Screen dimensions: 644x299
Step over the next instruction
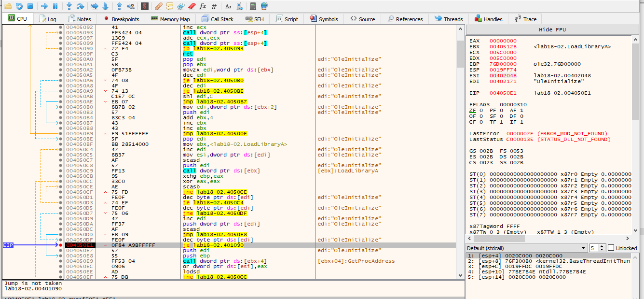[x=81, y=6]
